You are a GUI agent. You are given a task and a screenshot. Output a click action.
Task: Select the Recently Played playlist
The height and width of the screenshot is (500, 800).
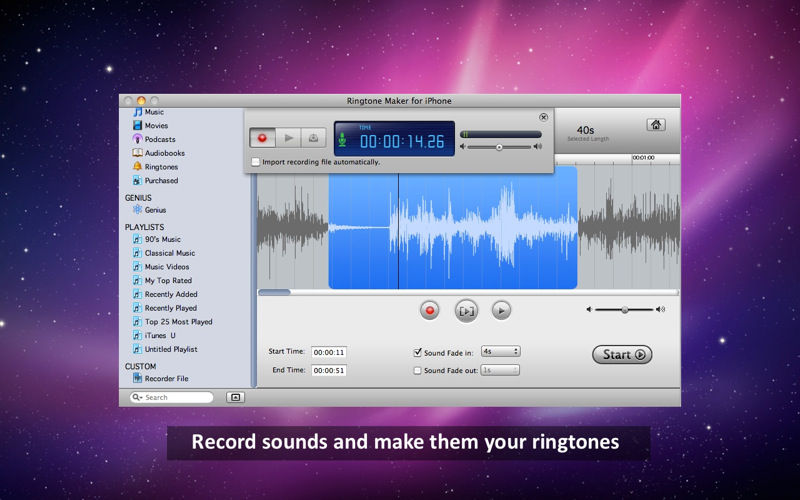[165, 308]
